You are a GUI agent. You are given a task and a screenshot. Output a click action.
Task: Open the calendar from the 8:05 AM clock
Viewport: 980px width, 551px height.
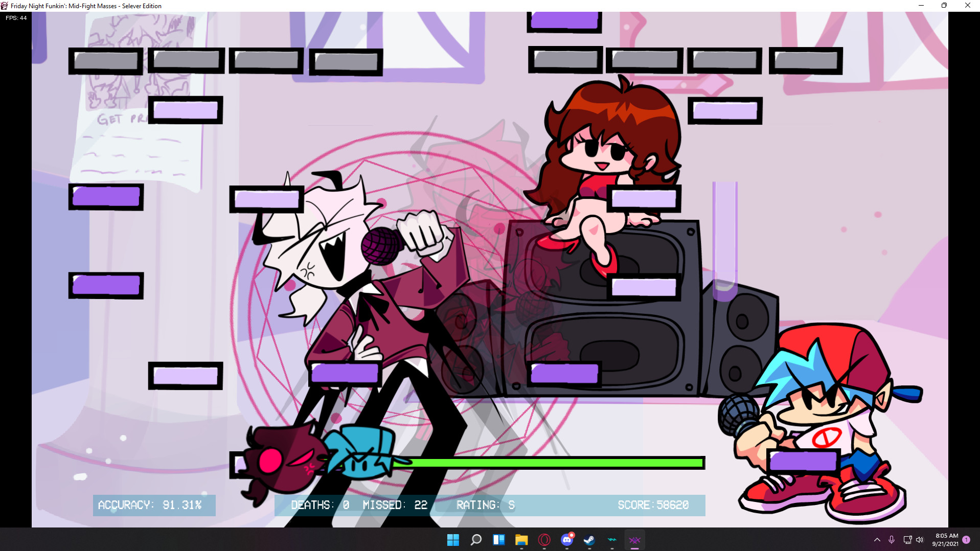tap(946, 540)
